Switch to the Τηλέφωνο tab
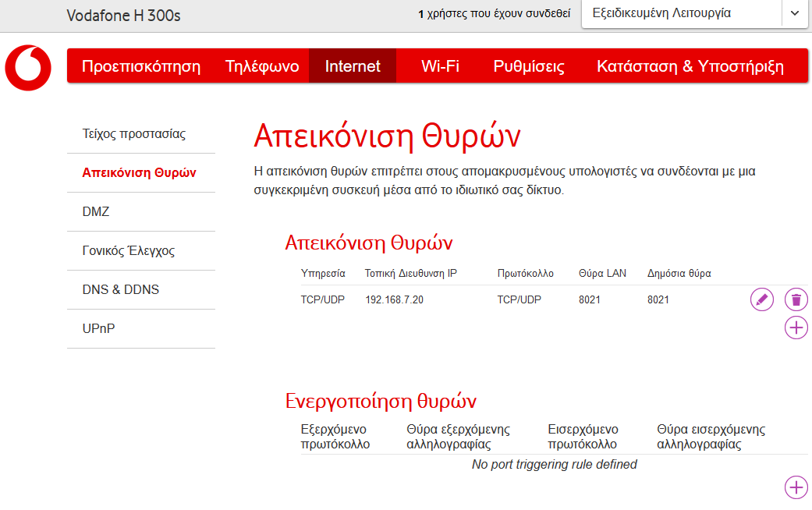 [x=262, y=66]
